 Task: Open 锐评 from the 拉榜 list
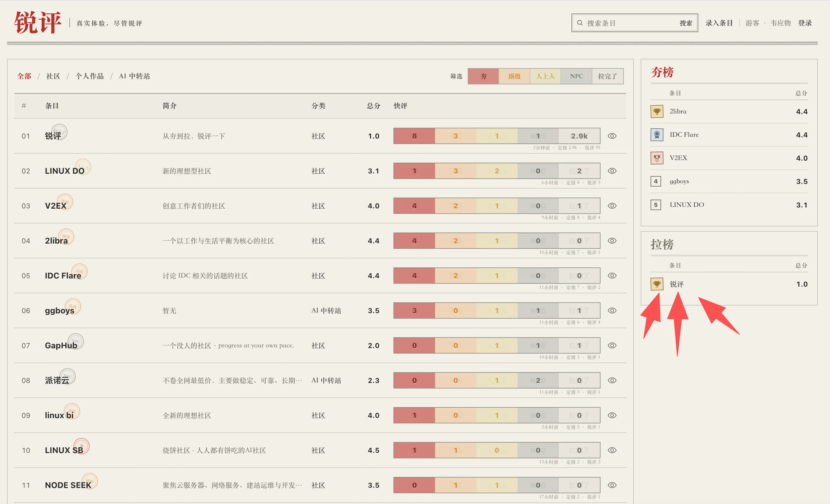(x=677, y=284)
